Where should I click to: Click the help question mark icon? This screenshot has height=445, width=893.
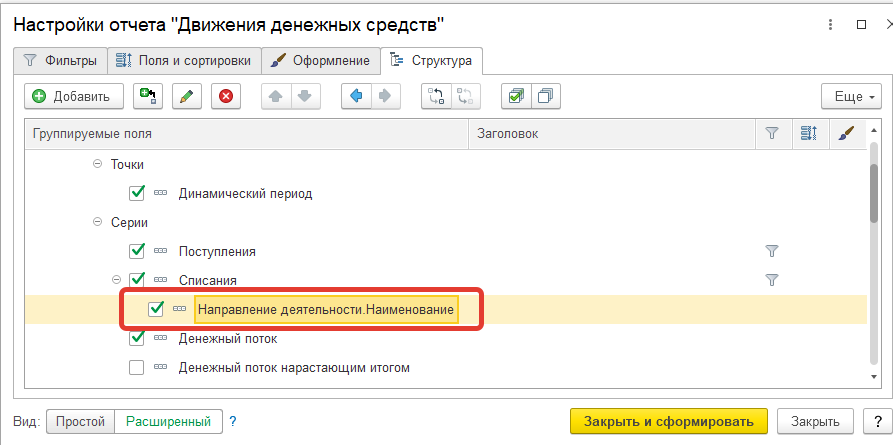(233, 421)
